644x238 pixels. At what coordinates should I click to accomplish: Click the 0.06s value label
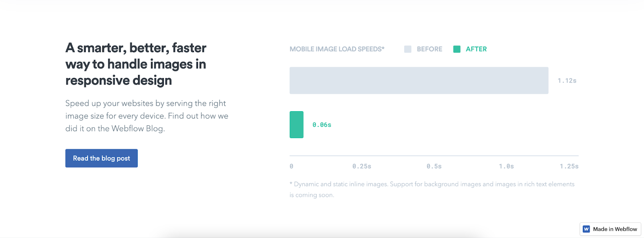pos(322,125)
